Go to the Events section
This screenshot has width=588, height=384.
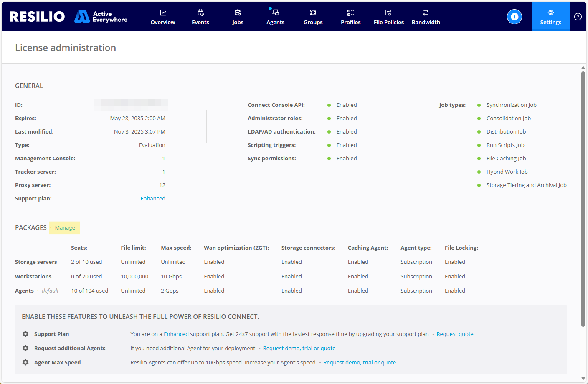tap(200, 17)
